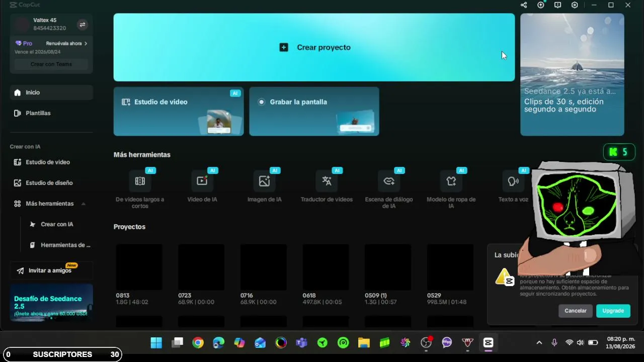
Task: Click the volume icon in system tray
Action: pos(580,343)
